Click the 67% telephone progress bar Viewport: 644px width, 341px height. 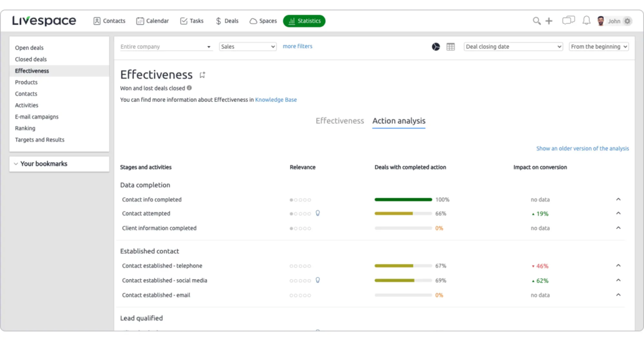tap(403, 266)
